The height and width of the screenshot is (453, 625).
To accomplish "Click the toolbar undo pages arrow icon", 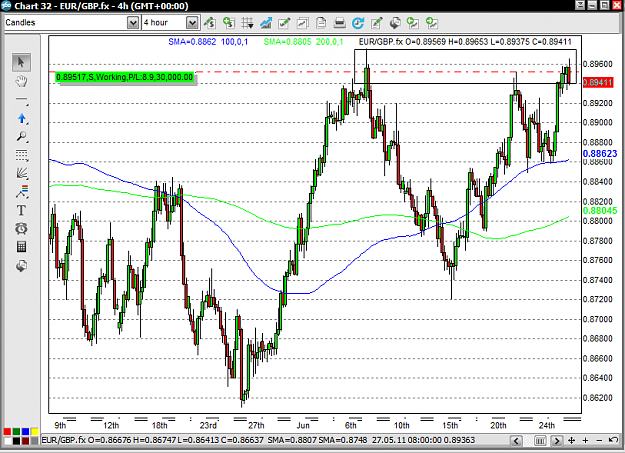I will pos(395,23).
